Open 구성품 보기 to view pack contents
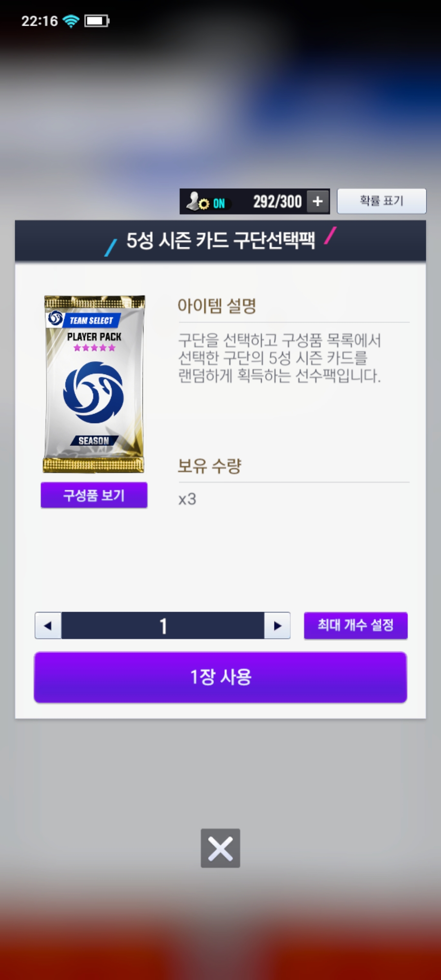This screenshot has width=441, height=980. click(x=94, y=495)
